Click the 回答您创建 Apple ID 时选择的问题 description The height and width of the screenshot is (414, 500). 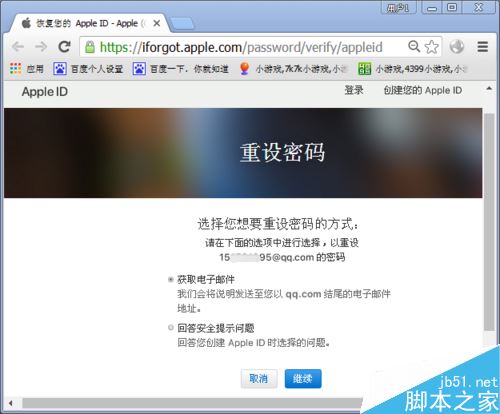254,343
